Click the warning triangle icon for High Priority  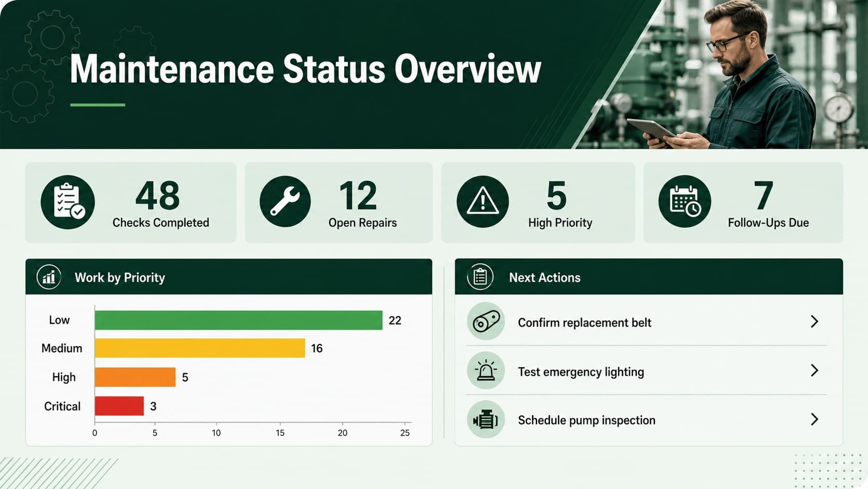[x=483, y=202]
